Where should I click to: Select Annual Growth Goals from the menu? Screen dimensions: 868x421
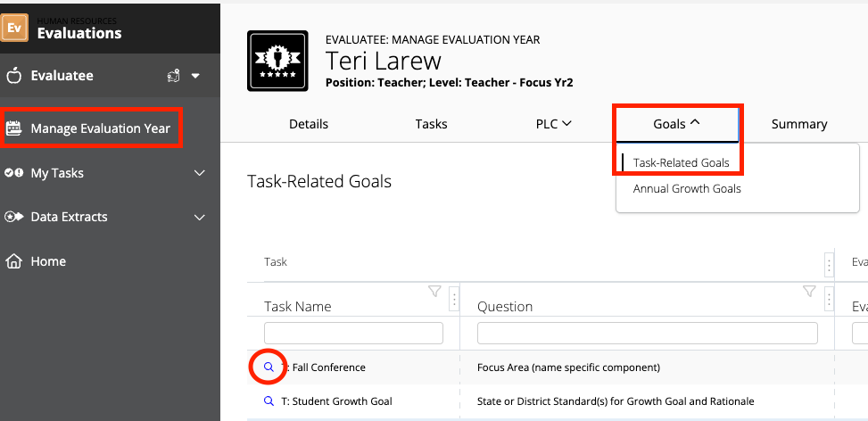coord(687,189)
